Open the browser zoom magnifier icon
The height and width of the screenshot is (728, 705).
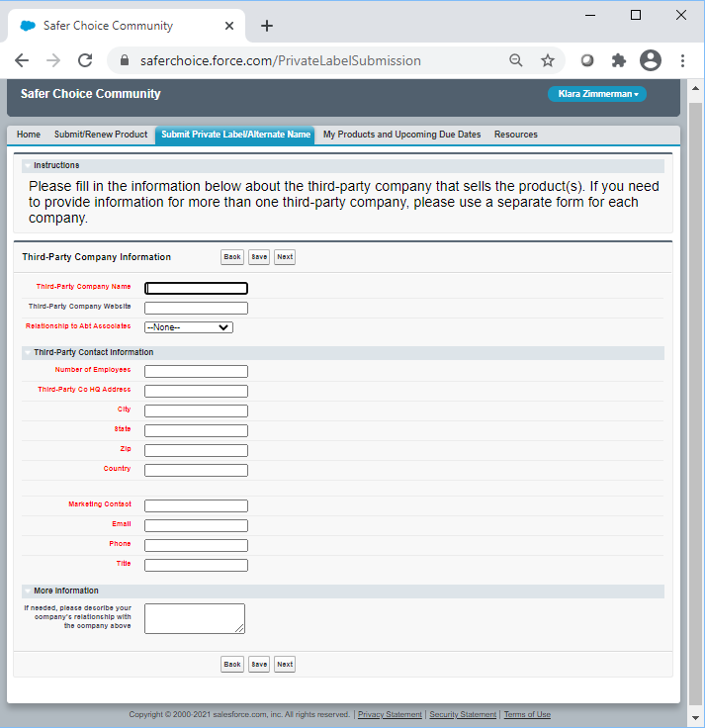pos(515,60)
